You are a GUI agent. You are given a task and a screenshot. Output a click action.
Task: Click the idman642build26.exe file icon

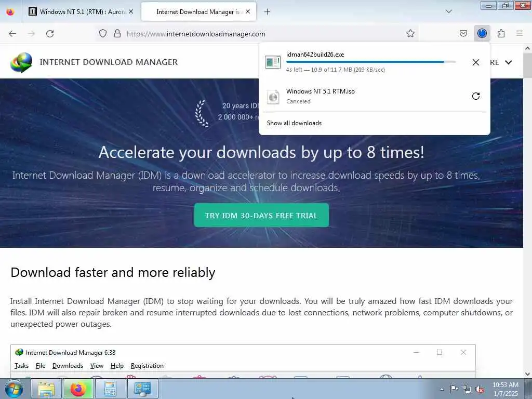point(273,62)
